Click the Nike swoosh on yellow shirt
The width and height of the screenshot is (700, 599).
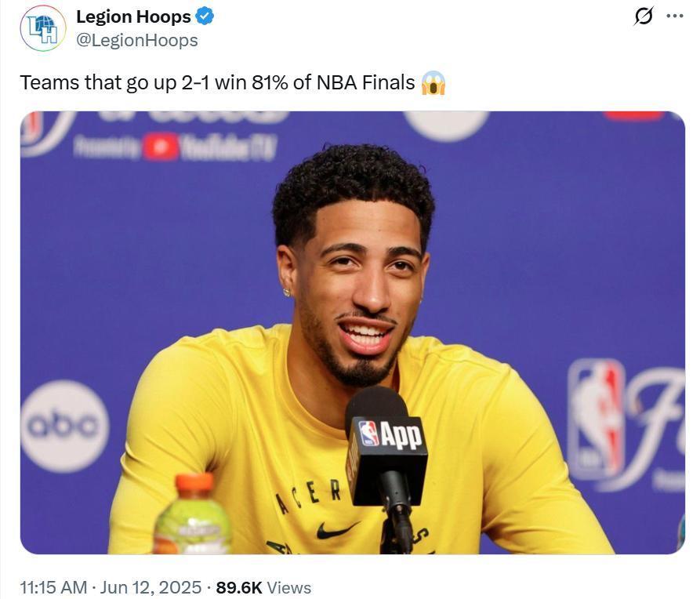pyautogui.click(x=337, y=531)
